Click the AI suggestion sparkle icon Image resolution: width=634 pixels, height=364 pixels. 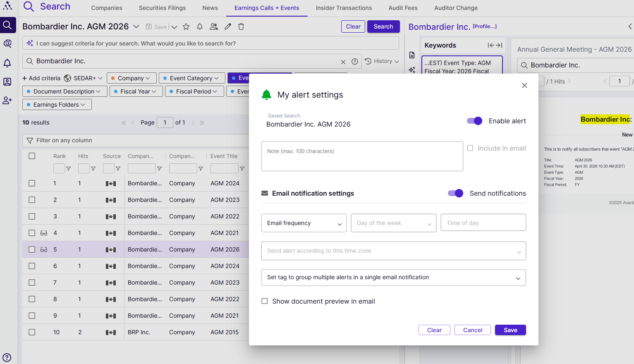(30, 43)
